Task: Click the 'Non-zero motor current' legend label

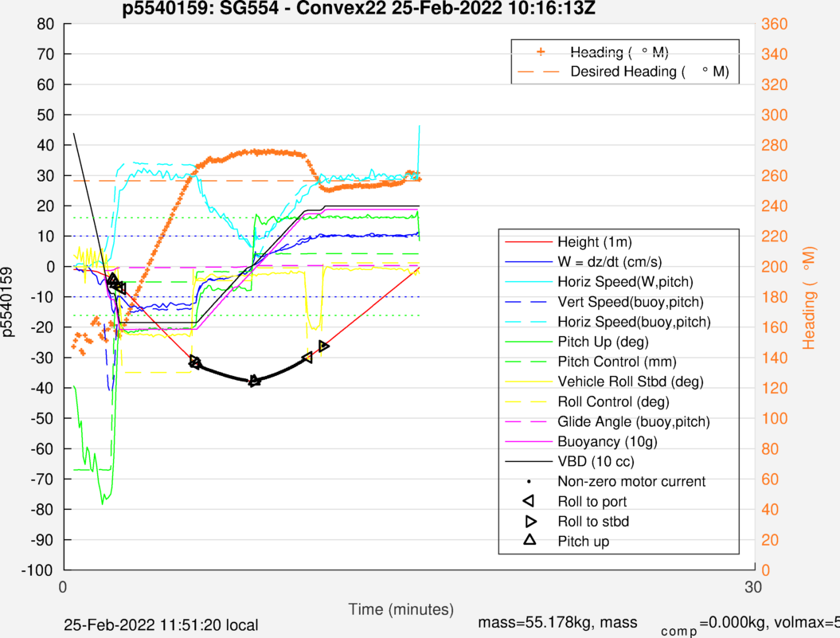Action: [631, 481]
